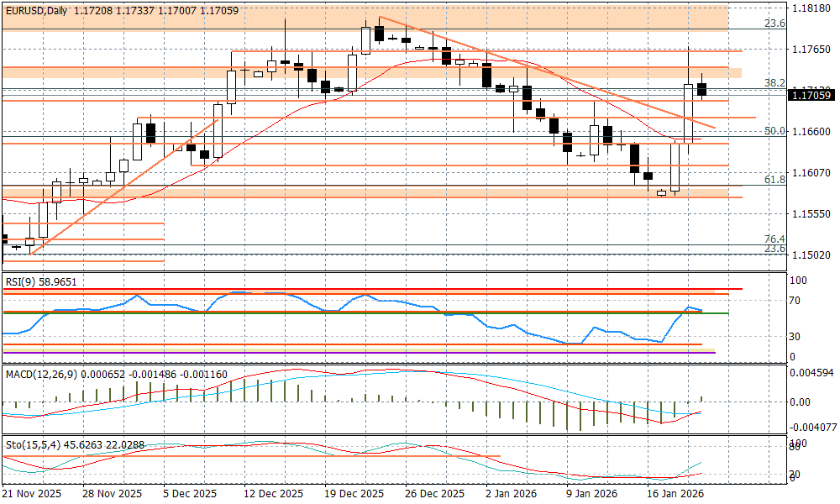The image size is (840, 504).
Task: Click the 38.2 Fibonacci level label
Action: click(774, 83)
